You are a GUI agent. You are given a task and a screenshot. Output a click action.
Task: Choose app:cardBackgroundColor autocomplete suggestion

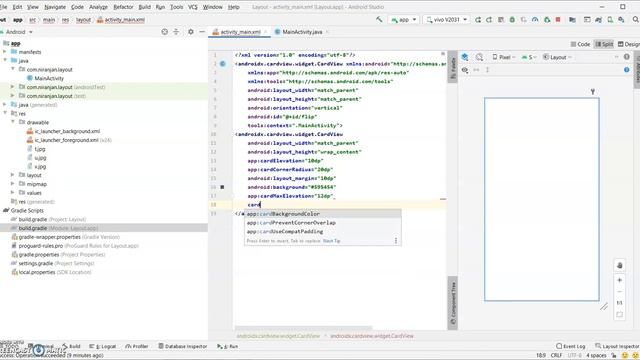[322, 214]
